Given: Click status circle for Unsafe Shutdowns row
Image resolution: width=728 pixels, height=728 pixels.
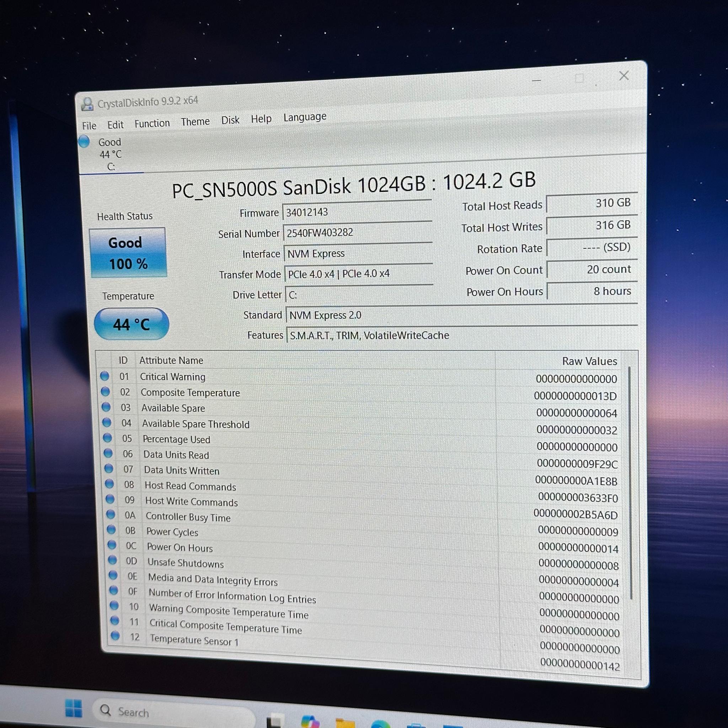Looking at the screenshot, I should 112,560.
